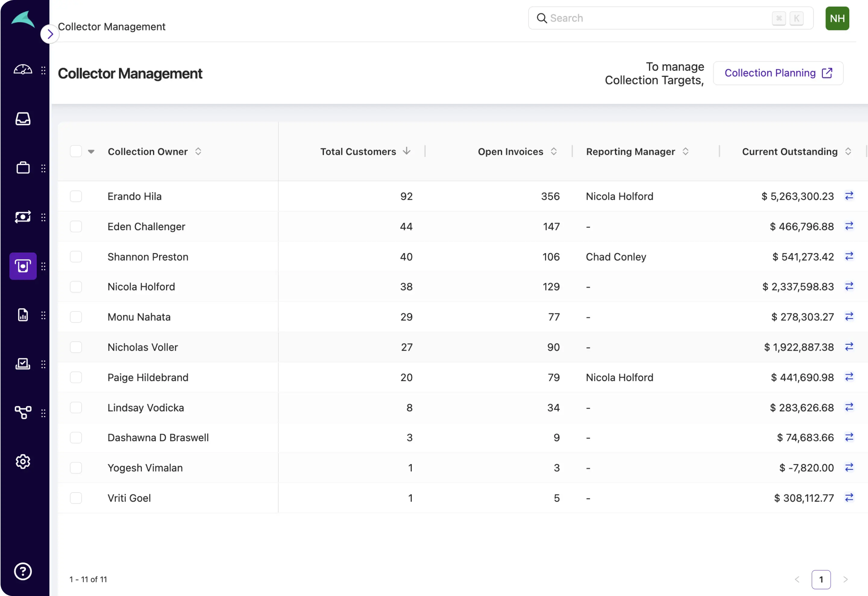Click Vriti Goel row checkbox
The width and height of the screenshot is (868, 596).
(76, 498)
